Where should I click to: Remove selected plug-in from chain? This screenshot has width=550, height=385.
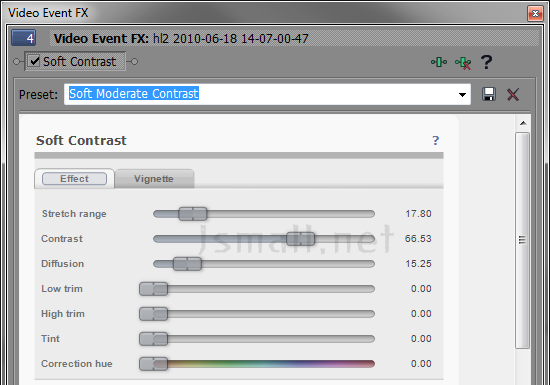463,63
